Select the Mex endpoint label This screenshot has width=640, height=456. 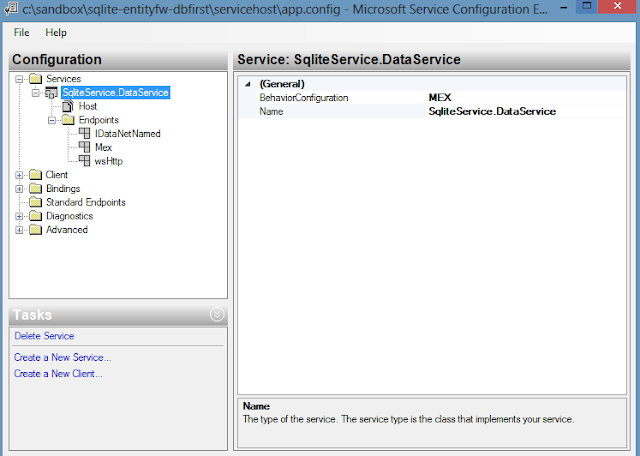coord(103,147)
